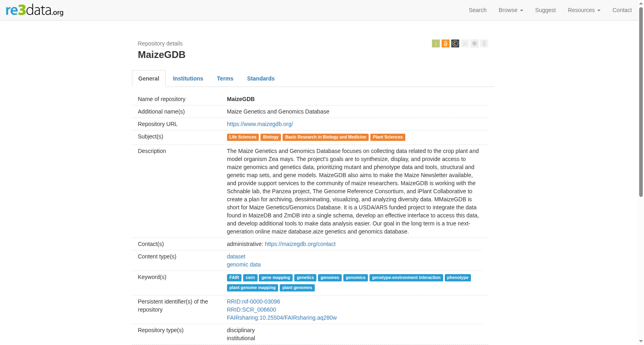Click the 'Keyword(s)' field label

click(152, 277)
